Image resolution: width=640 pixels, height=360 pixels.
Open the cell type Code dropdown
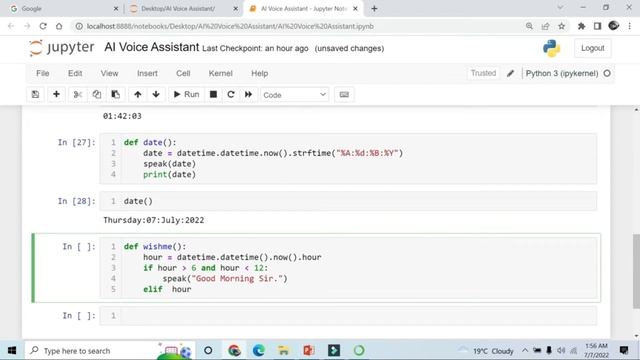point(294,95)
